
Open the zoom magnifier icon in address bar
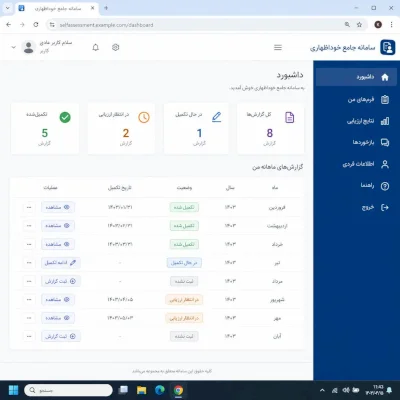(x=347, y=25)
